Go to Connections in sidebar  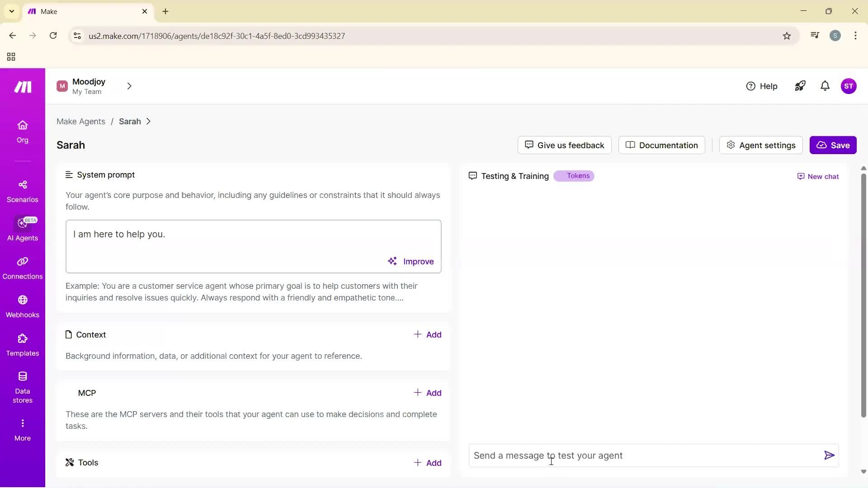point(23,268)
